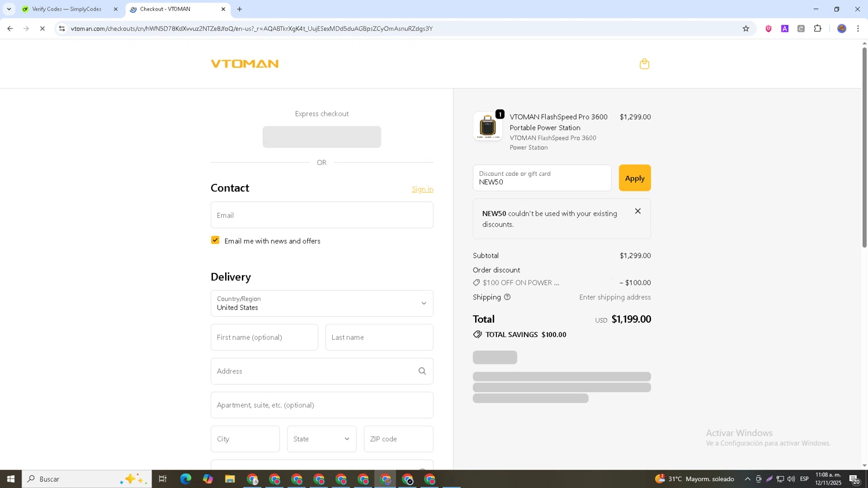Screen dimensions: 868x488
Task: Open the Windows Start menu
Action: pos(10,479)
